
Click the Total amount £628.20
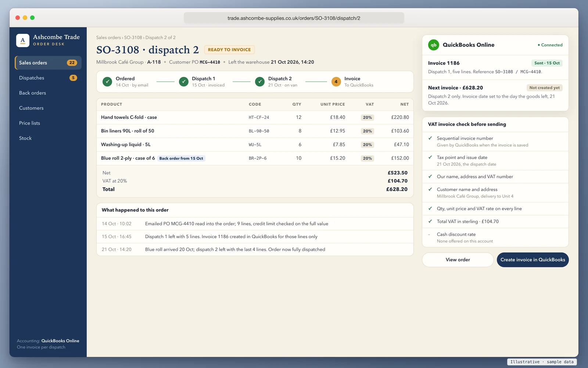[x=397, y=189]
